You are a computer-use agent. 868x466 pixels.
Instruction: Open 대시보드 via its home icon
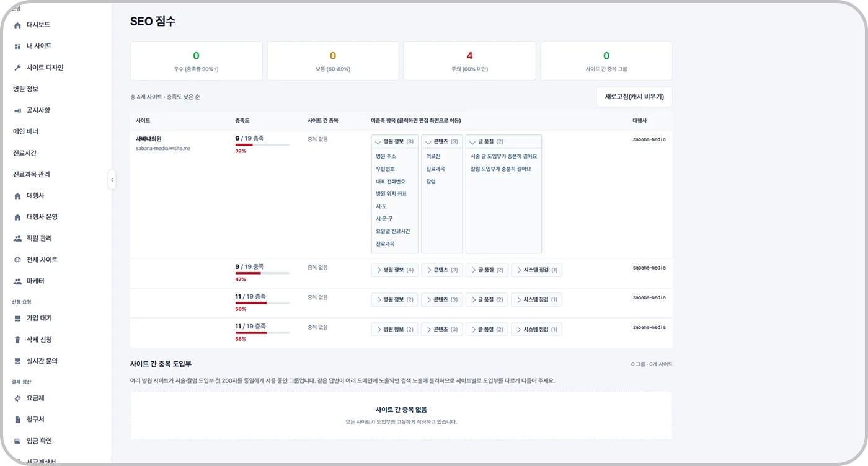click(x=17, y=25)
